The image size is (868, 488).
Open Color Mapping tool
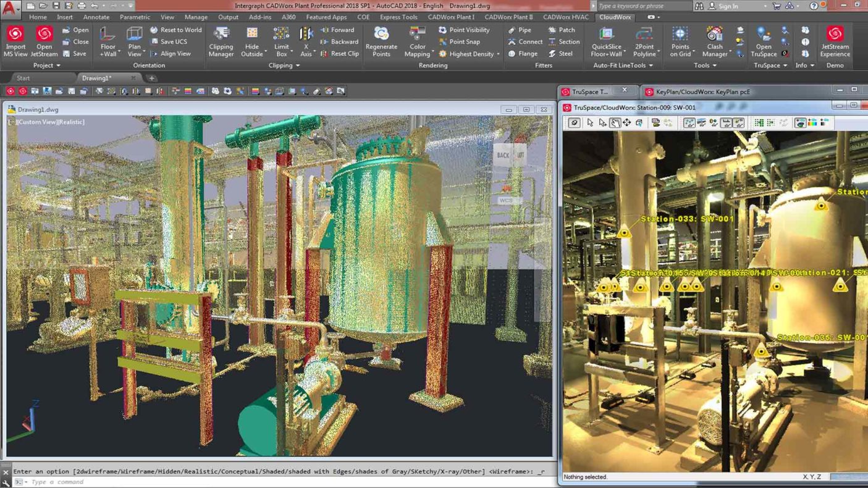coord(417,41)
